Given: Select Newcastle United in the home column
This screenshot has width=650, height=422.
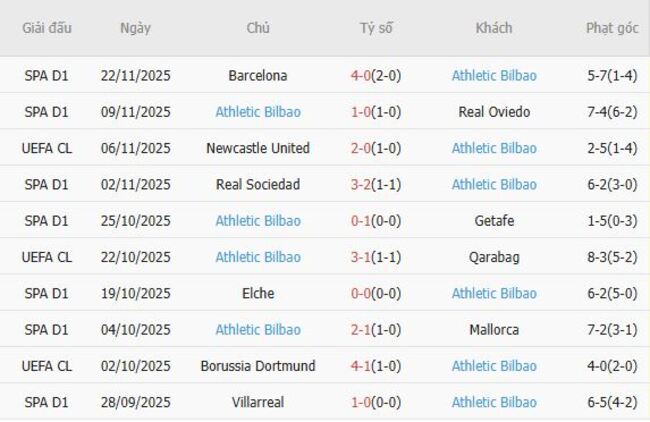Looking at the screenshot, I should [258, 148].
